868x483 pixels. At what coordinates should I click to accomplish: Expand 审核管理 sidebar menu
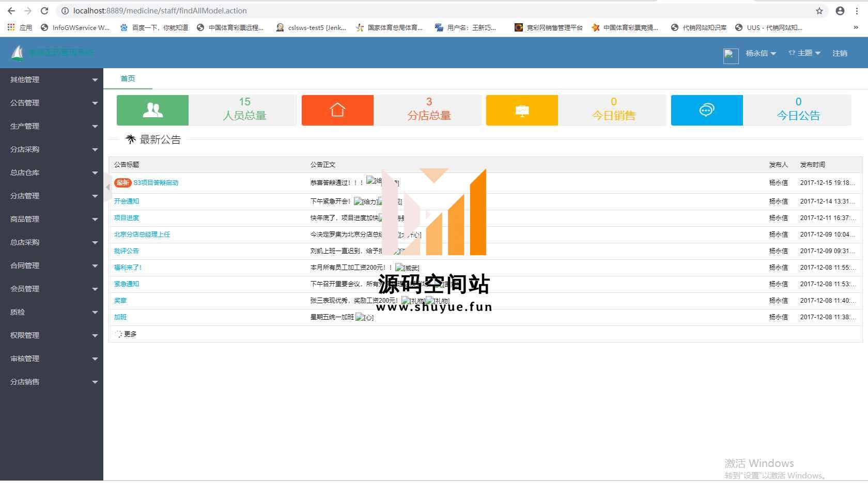[52, 359]
